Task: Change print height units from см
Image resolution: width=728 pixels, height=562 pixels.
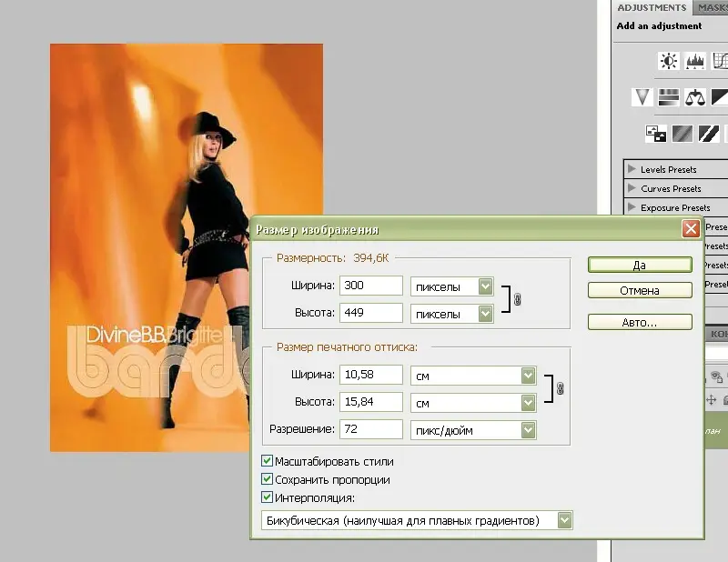Action: click(528, 403)
